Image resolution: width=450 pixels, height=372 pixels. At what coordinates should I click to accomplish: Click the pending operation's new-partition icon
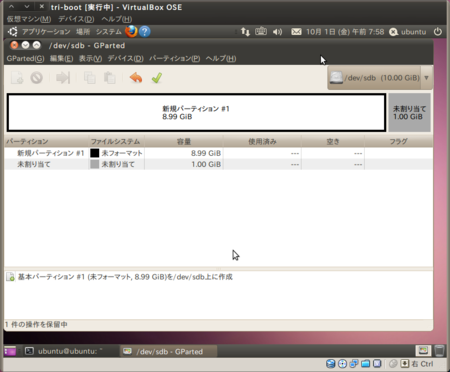[10, 277]
